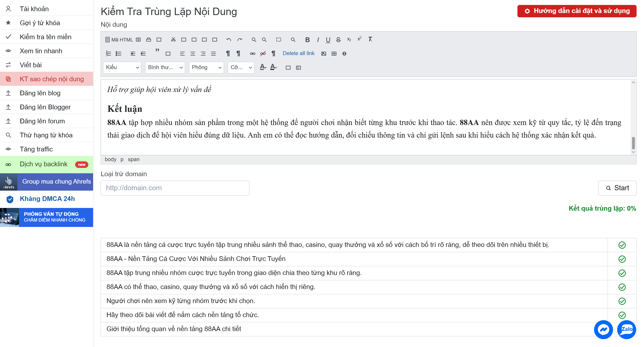Image resolution: width=644 pixels, height=347 pixels.
Task: Click the insert link chain icon
Action: click(252, 53)
